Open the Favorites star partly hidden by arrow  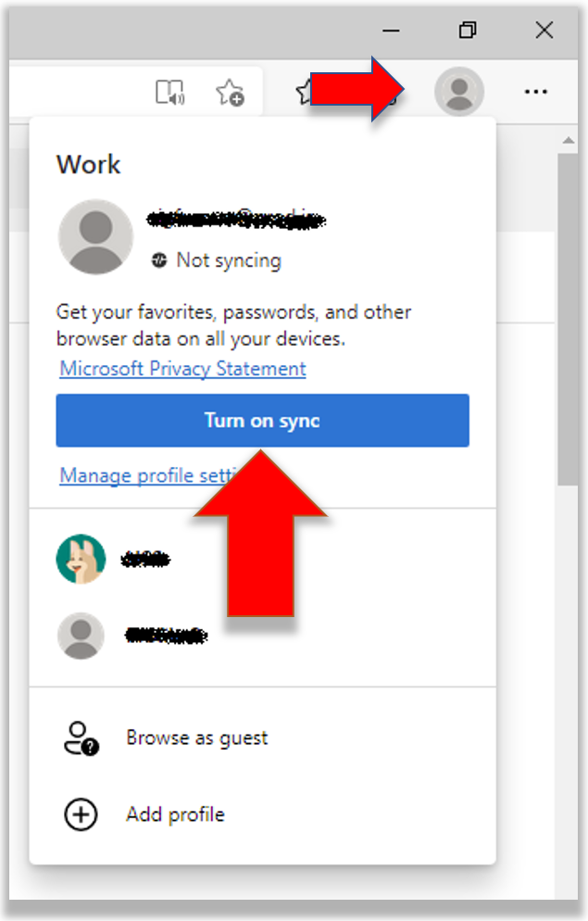pyautogui.click(x=303, y=91)
